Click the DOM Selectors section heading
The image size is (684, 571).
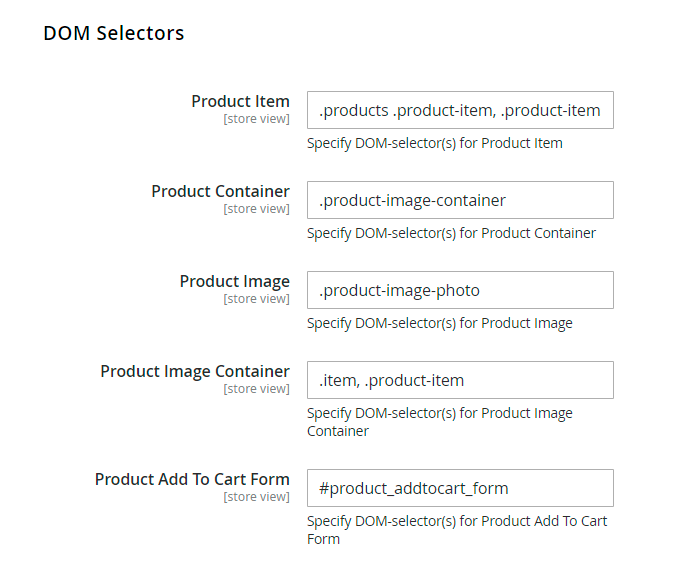(113, 33)
